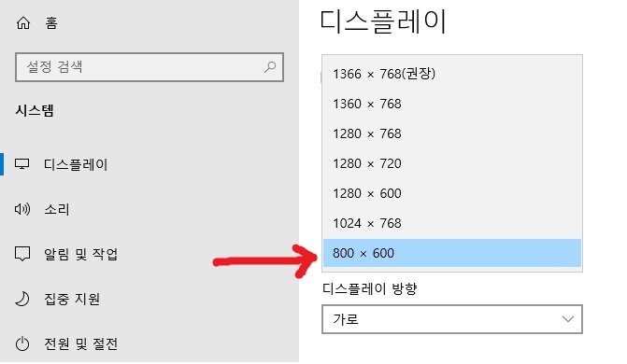
Task: Select 1024 × 768 in the list
Action: (x=452, y=223)
